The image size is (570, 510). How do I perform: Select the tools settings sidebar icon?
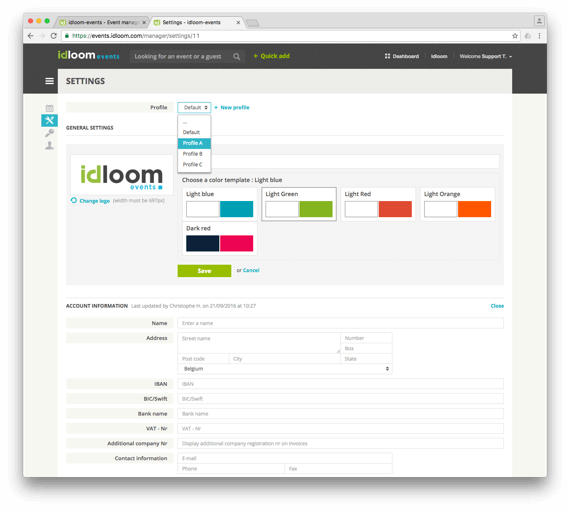49,120
